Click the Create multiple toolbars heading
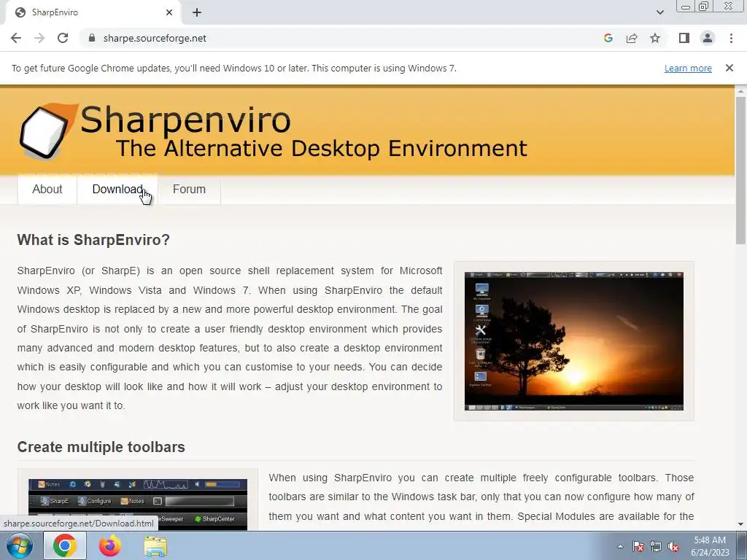Viewport: 747px width, 560px height. (101, 447)
